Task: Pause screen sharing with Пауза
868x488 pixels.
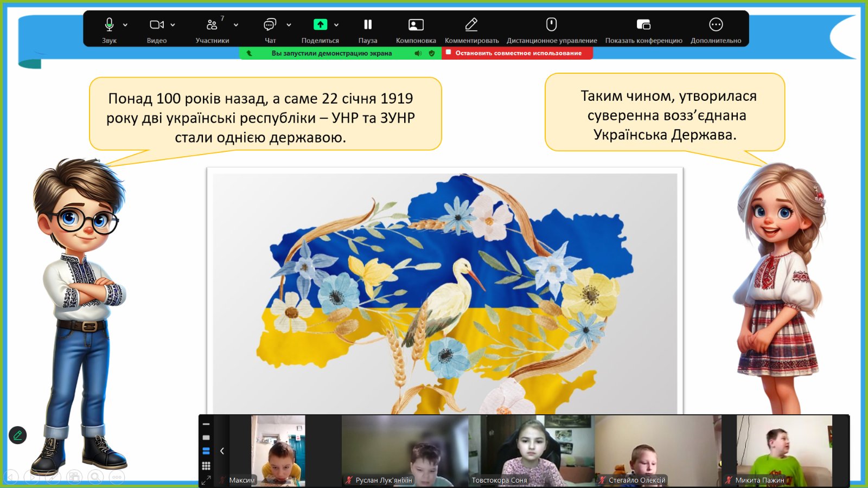Action: 368,25
